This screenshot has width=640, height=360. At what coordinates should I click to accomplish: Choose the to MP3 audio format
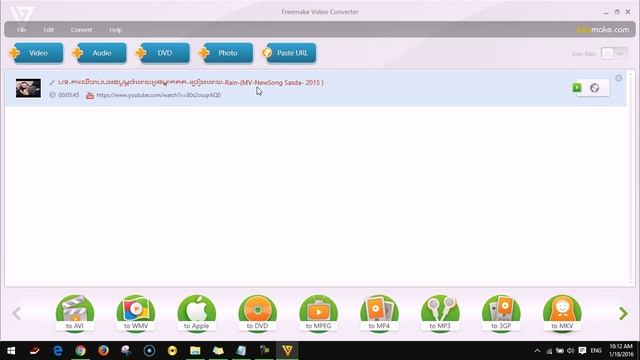coord(440,313)
